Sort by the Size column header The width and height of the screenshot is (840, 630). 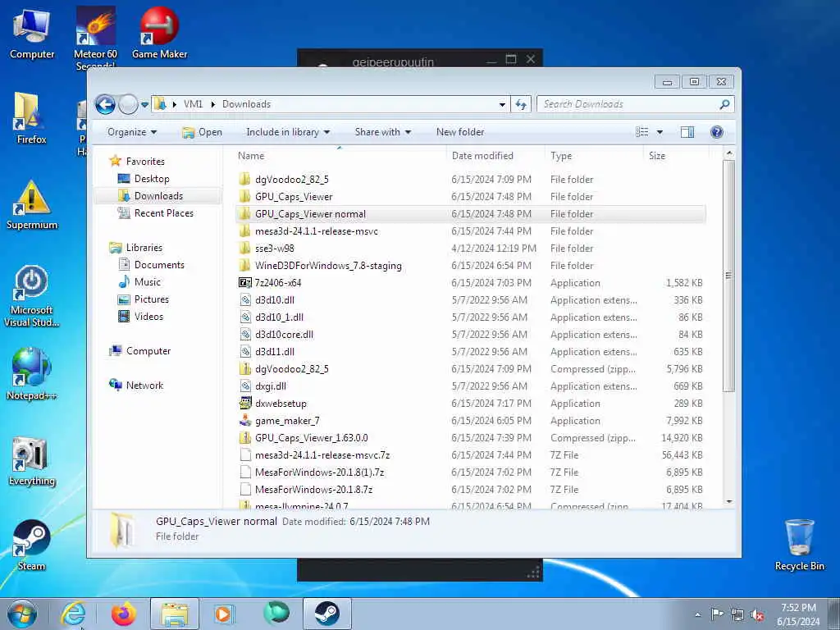click(x=676, y=156)
